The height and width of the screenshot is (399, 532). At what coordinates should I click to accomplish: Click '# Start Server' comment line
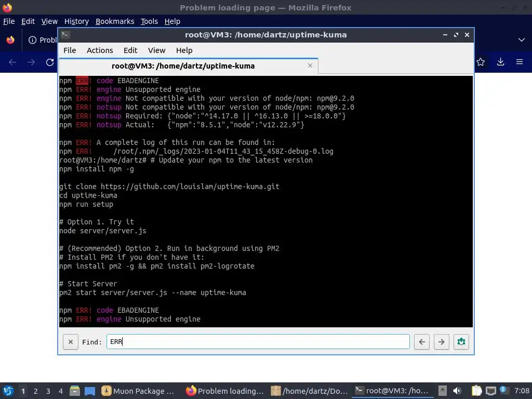pos(88,284)
